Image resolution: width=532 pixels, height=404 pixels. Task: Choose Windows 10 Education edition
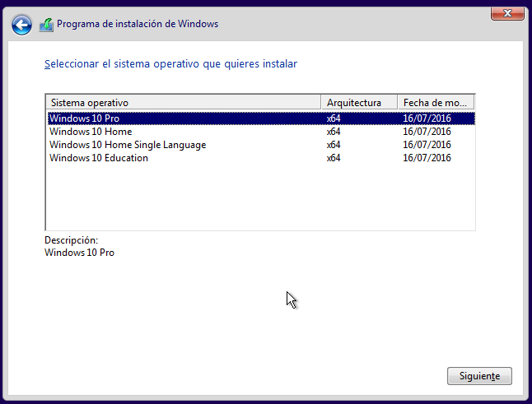(x=261, y=158)
